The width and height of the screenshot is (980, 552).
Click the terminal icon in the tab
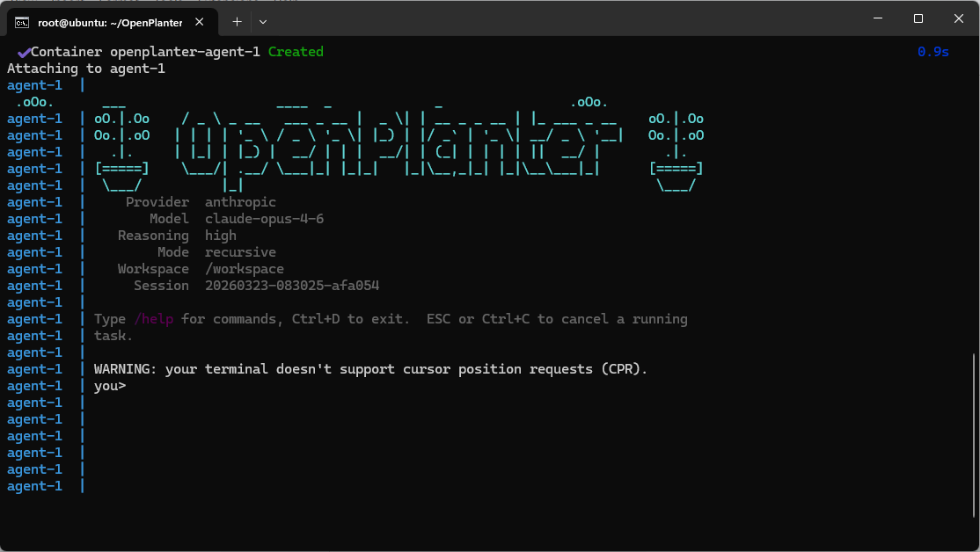pyautogui.click(x=22, y=20)
